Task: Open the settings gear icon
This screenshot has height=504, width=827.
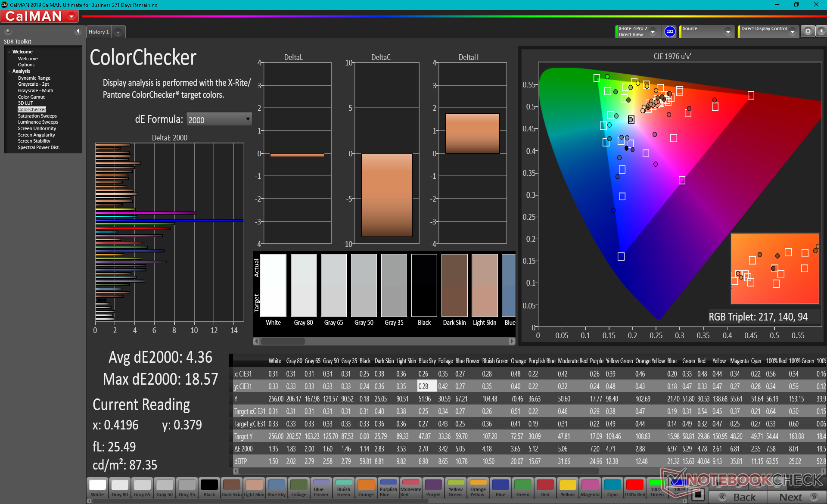Action: (x=808, y=31)
